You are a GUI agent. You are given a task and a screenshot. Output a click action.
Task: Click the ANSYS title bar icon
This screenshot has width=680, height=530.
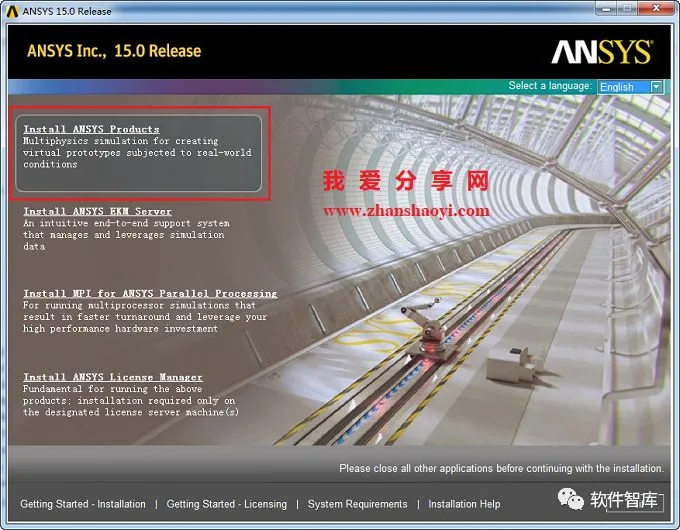(12, 11)
